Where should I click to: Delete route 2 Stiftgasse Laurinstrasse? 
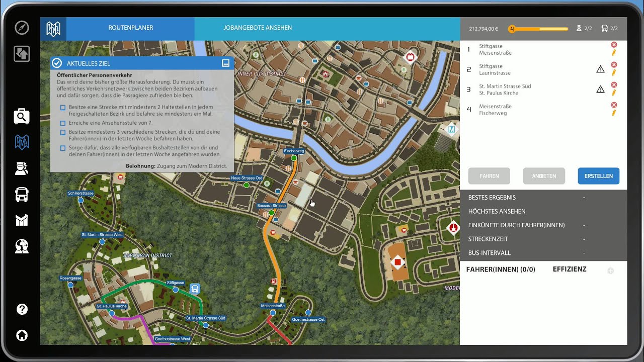614,65
